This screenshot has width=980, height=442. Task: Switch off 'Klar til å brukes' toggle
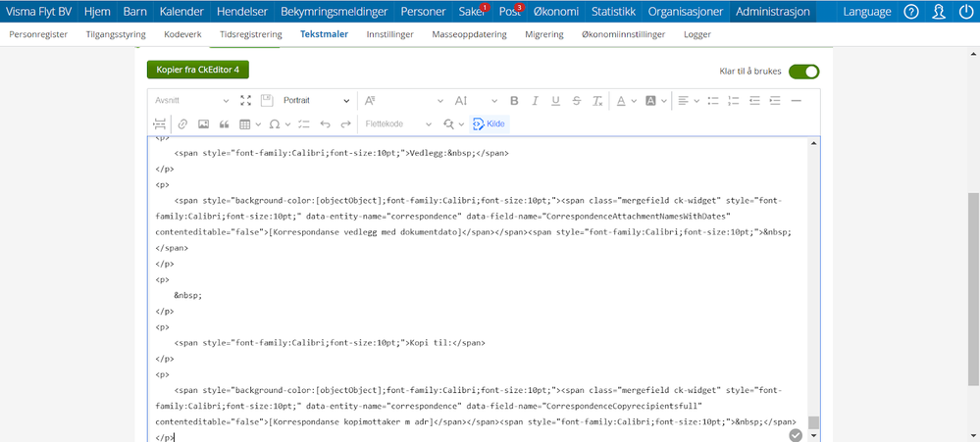(x=803, y=72)
